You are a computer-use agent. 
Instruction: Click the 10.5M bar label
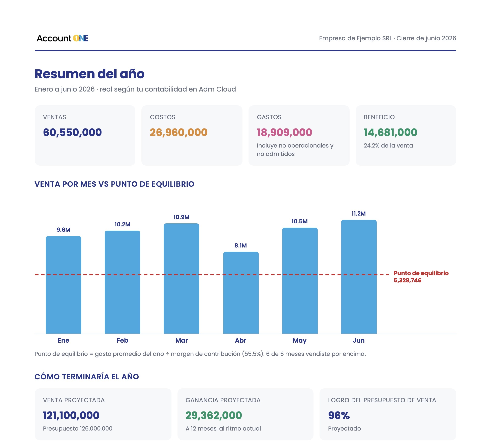click(300, 221)
